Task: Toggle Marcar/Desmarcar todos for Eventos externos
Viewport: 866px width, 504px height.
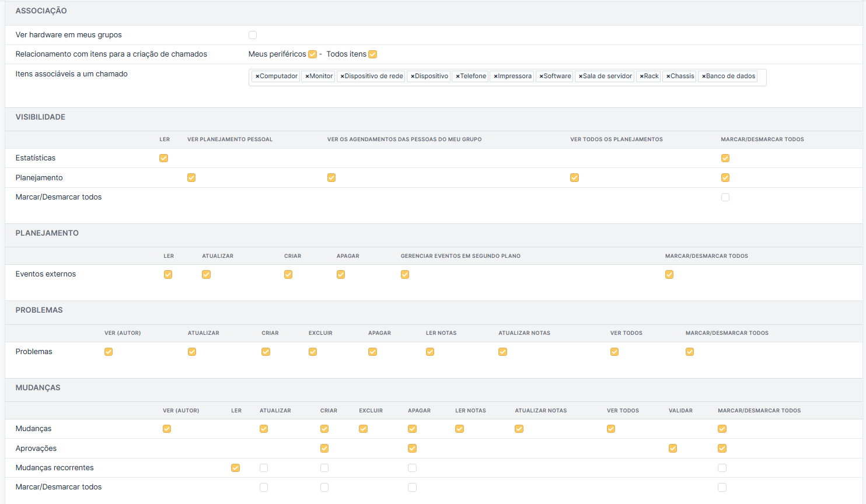Action: click(669, 275)
